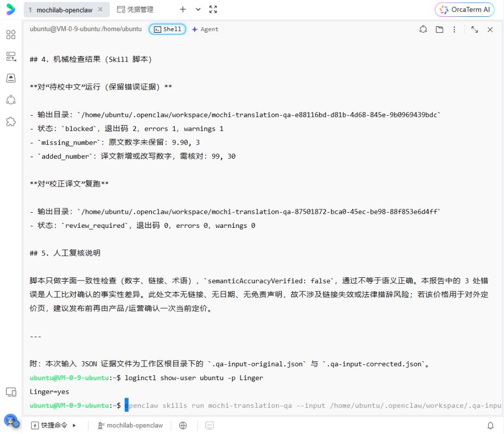The image size is (504, 434).
Task: Expand the terminal panel
Action: 475,29
